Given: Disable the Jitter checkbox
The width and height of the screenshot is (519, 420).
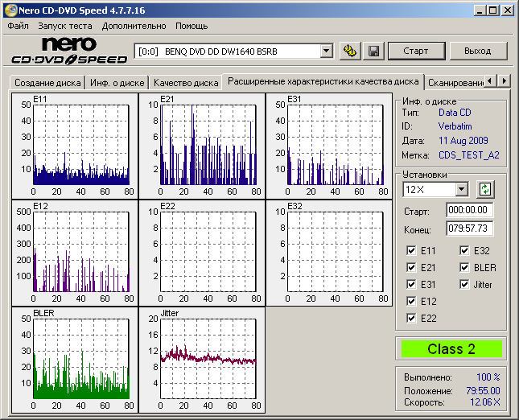Looking at the screenshot, I should [x=466, y=285].
